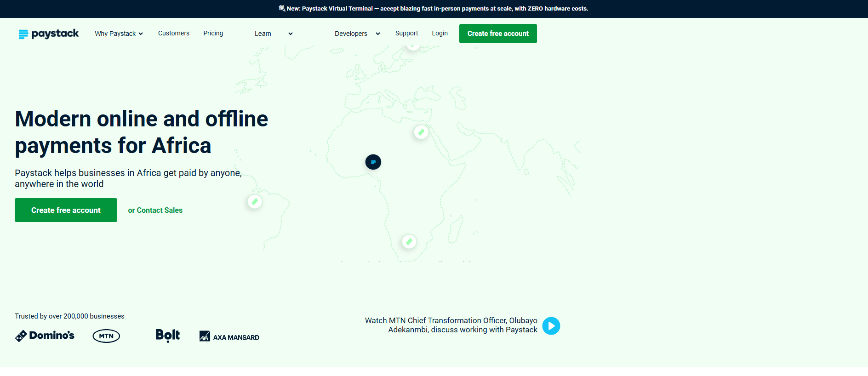Click the Paystack helps businesses in Africa paragraph
Viewport: 868px width, 376px height.
click(128, 178)
